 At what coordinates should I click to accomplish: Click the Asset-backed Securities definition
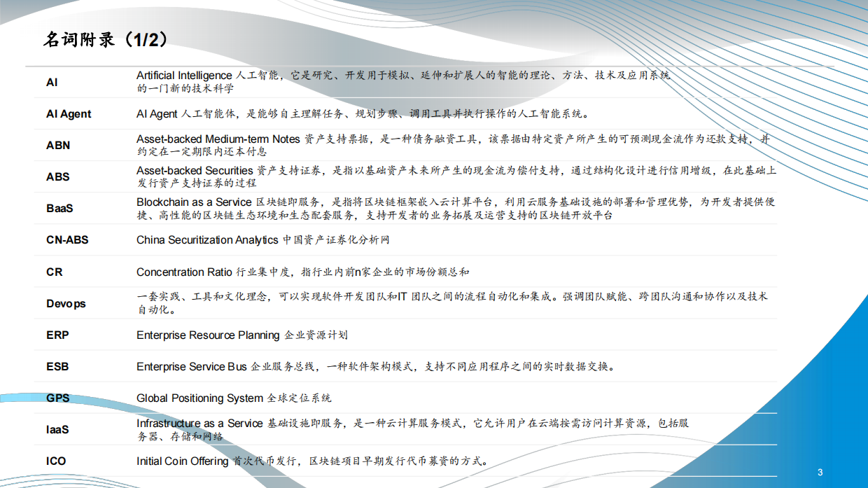click(456, 177)
